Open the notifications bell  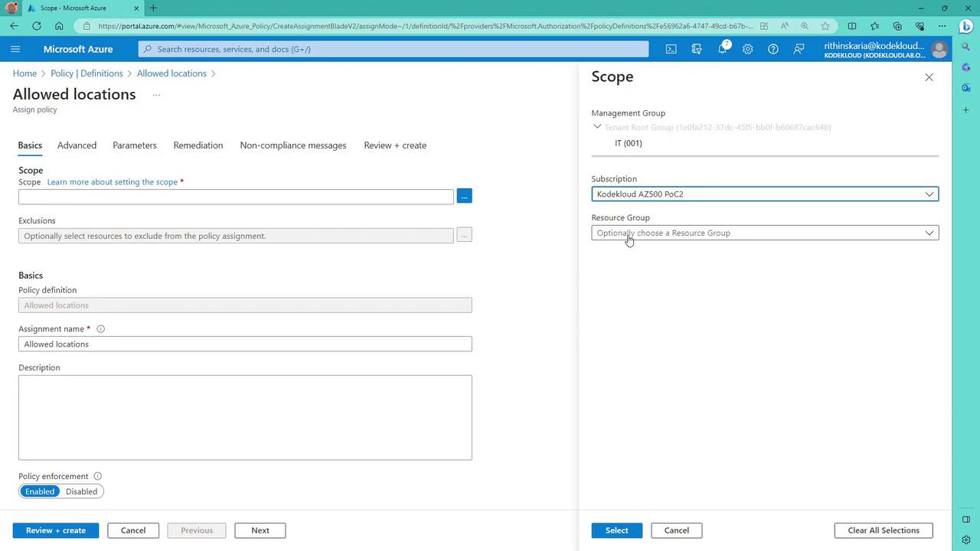722,49
